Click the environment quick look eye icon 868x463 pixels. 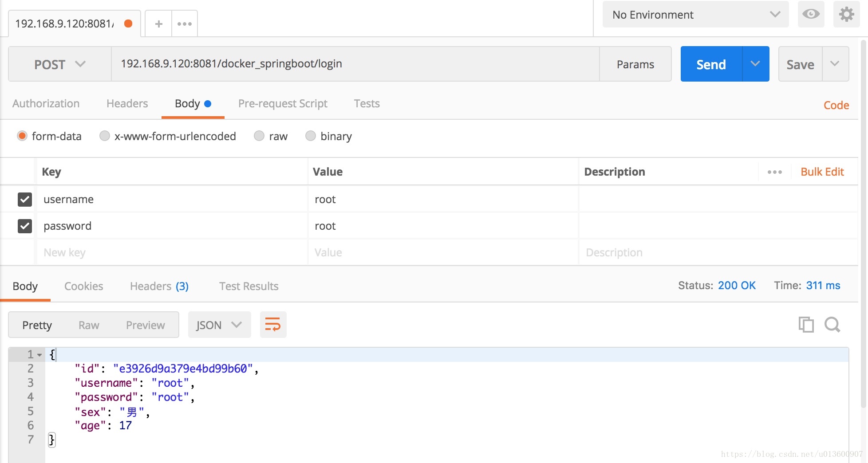[811, 14]
